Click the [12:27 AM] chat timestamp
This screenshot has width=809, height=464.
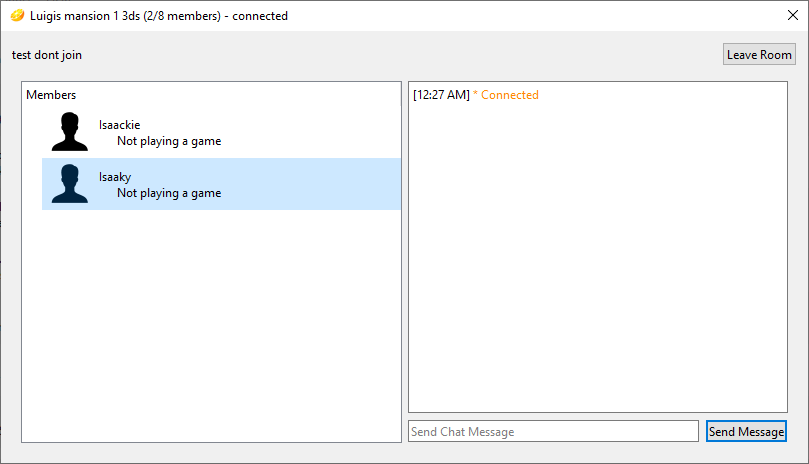tap(441, 95)
